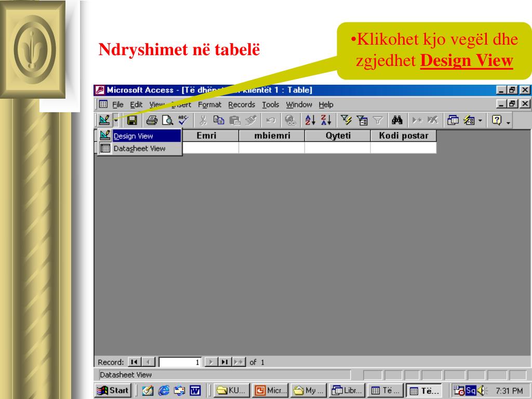Image resolution: width=532 pixels, height=399 pixels.
Task: Click the Cut scissors icon
Action: [203, 120]
